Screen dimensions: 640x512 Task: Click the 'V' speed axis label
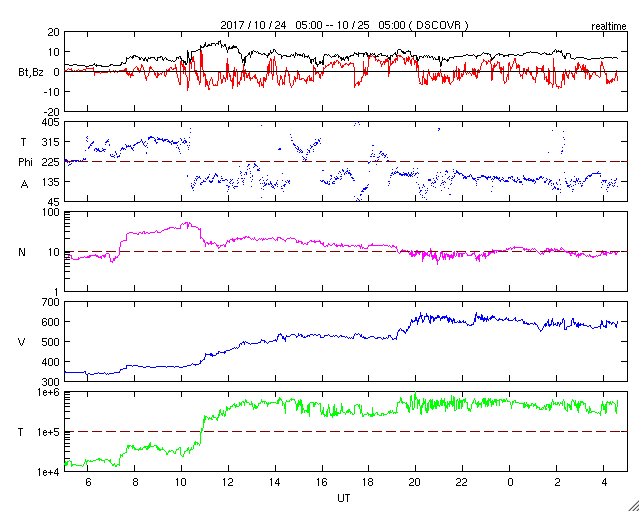(22, 342)
